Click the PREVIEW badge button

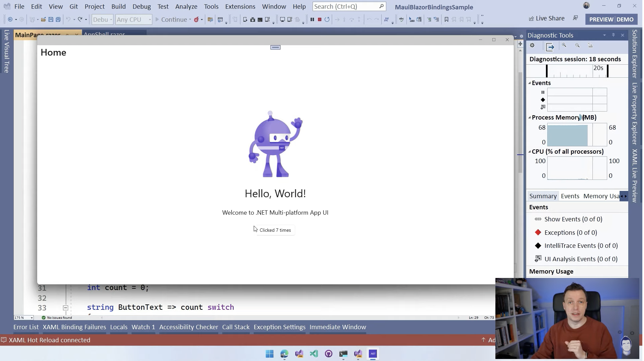(x=601, y=19)
